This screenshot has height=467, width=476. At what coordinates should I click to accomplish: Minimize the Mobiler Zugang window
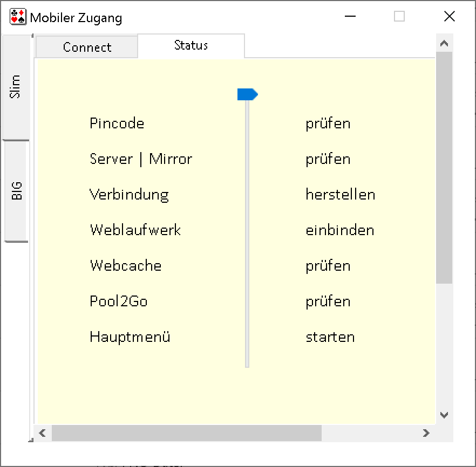(350, 17)
